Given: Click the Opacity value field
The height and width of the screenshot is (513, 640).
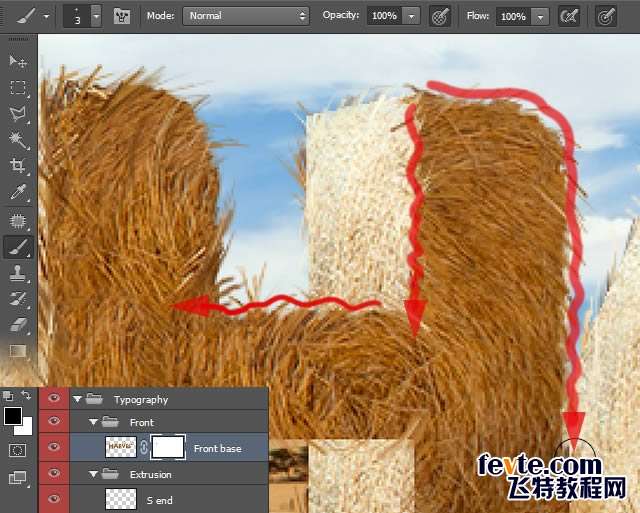Looking at the screenshot, I should pos(384,16).
